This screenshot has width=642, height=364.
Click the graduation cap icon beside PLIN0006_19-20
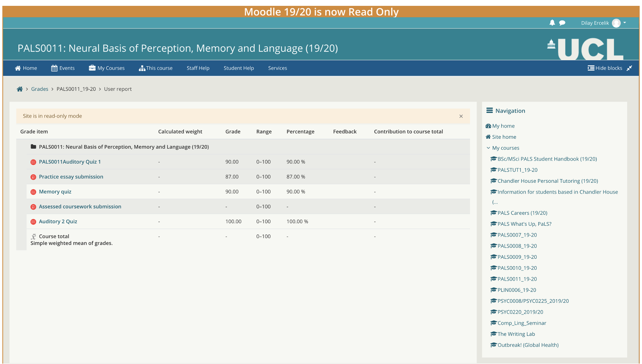(x=493, y=290)
